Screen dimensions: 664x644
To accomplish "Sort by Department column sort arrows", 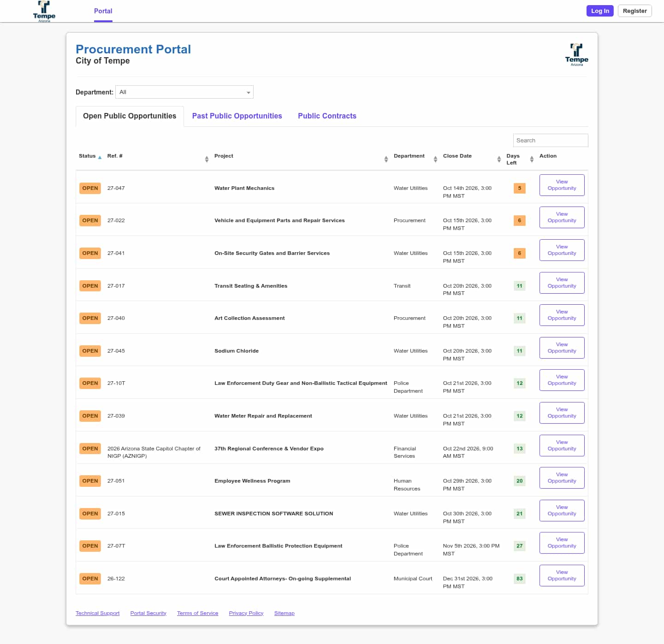I will [435, 159].
